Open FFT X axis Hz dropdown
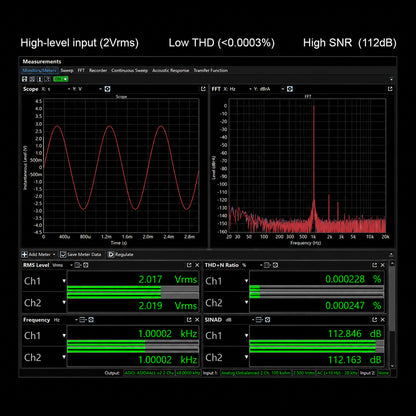Screen dimensions: 416x416 [250, 89]
